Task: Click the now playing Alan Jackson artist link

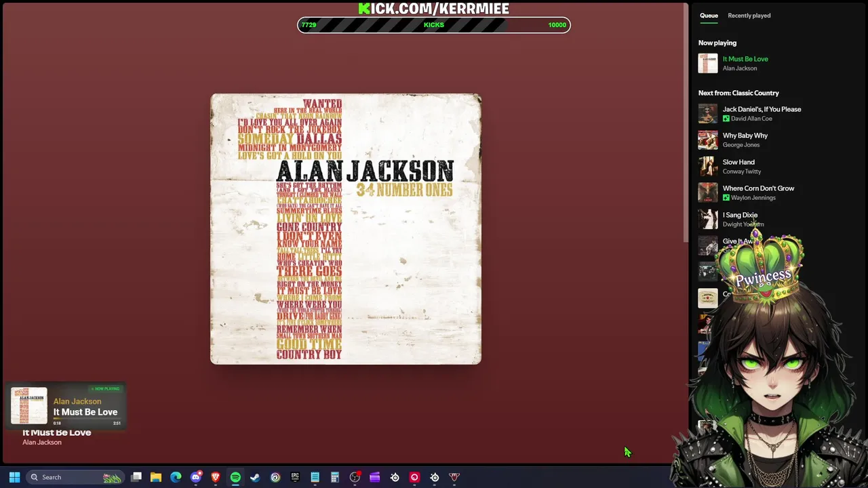Action: [740, 68]
